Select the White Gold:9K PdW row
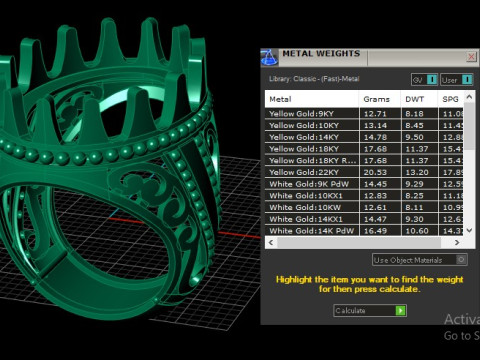 click(364, 184)
